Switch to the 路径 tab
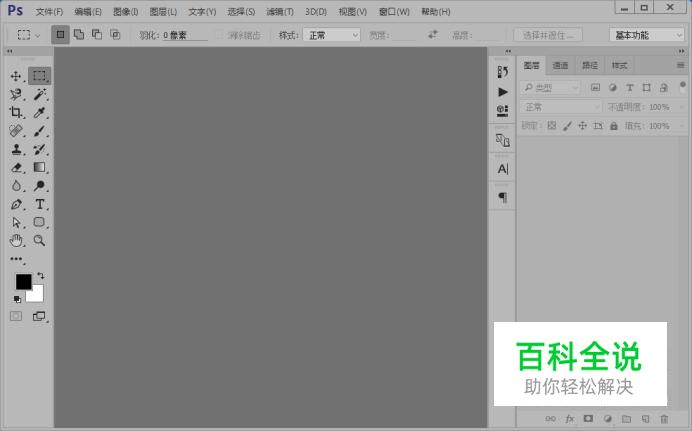The width and height of the screenshot is (692, 431). [590, 65]
